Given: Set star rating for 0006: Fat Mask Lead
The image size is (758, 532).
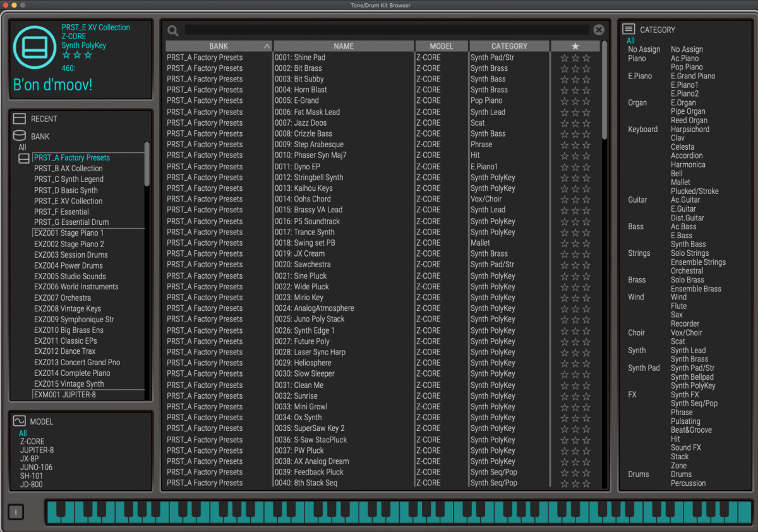Looking at the screenshot, I should click(x=575, y=112).
